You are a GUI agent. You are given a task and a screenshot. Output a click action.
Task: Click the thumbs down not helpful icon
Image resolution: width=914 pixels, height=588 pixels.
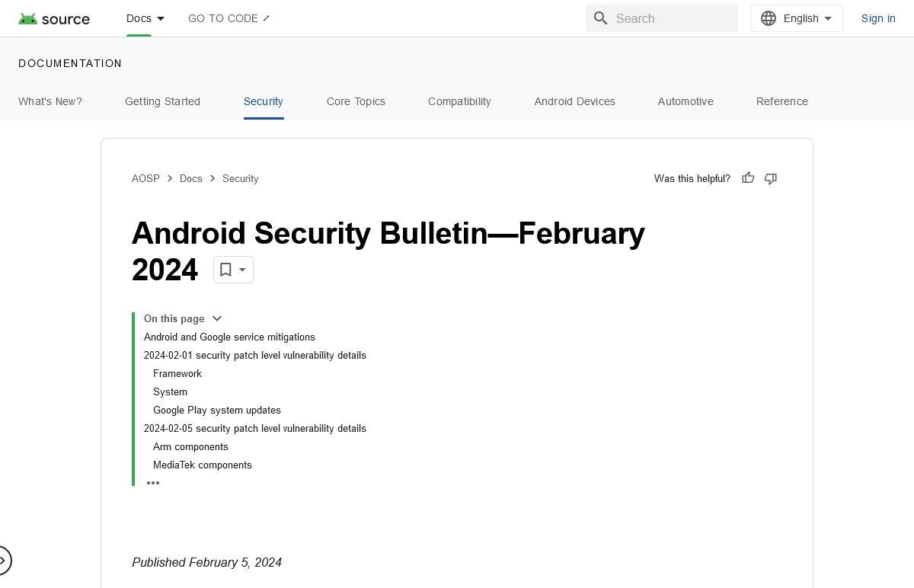[771, 178]
